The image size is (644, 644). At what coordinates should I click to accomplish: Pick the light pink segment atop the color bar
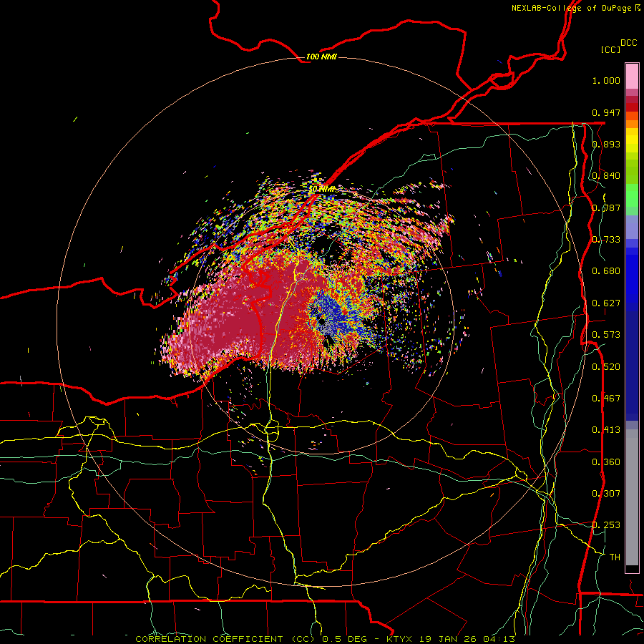(x=632, y=77)
